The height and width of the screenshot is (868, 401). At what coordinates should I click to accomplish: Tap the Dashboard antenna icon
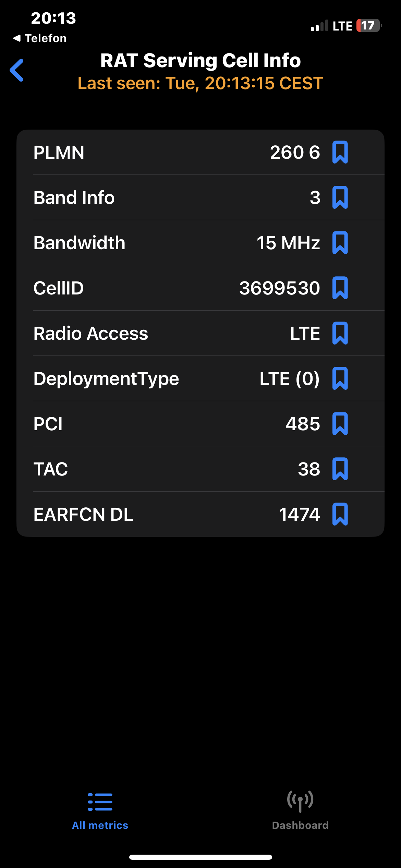300,801
